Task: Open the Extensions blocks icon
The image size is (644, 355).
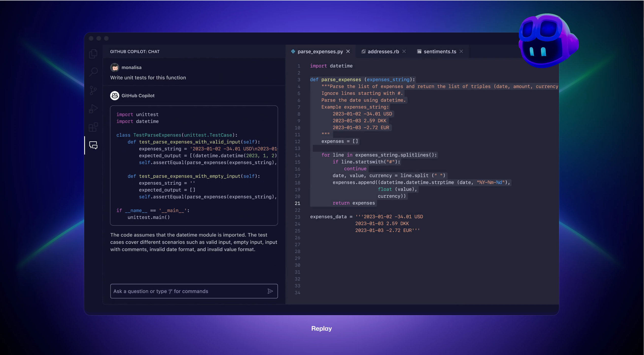Action: tap(93, 127)
